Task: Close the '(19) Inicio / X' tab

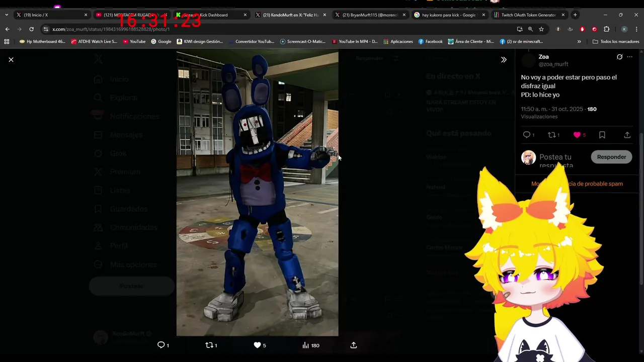Action: click(x=86, y=15)
